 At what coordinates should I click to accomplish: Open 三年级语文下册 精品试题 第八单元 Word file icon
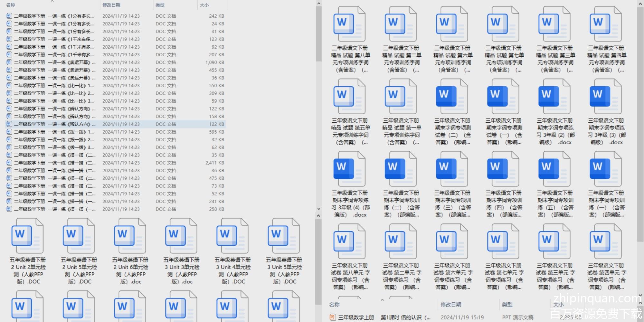click(x=350, y=24)
